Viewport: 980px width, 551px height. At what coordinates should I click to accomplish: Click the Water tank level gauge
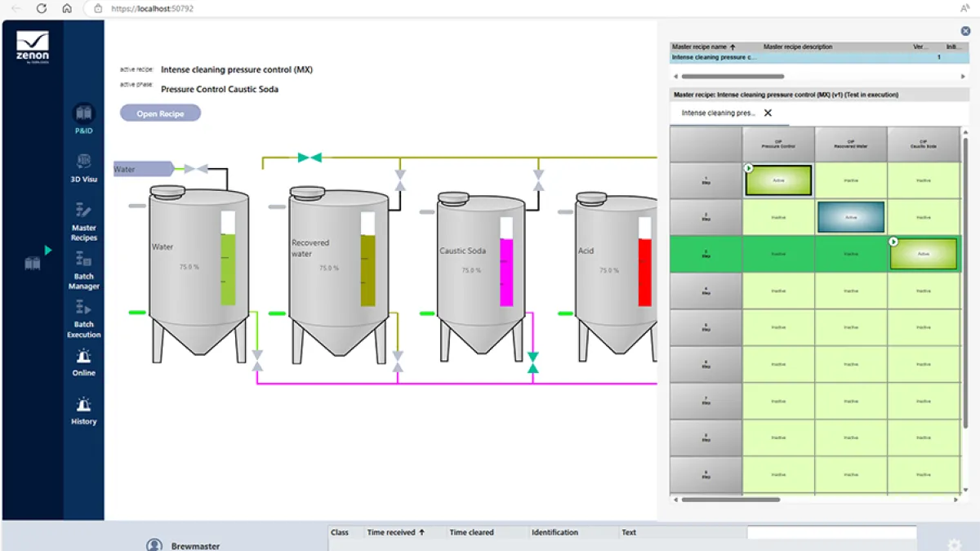[228, 258]
